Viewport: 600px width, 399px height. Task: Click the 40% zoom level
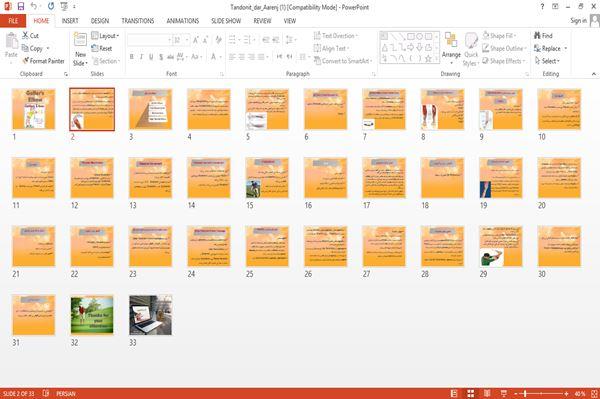click(x=580, y=393)
